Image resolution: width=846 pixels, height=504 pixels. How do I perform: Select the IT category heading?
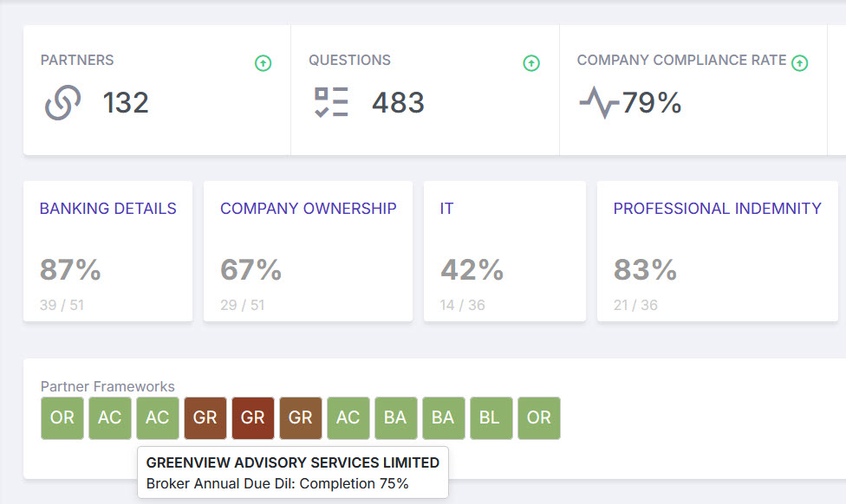pyautogui.click(x=446, y=209)
